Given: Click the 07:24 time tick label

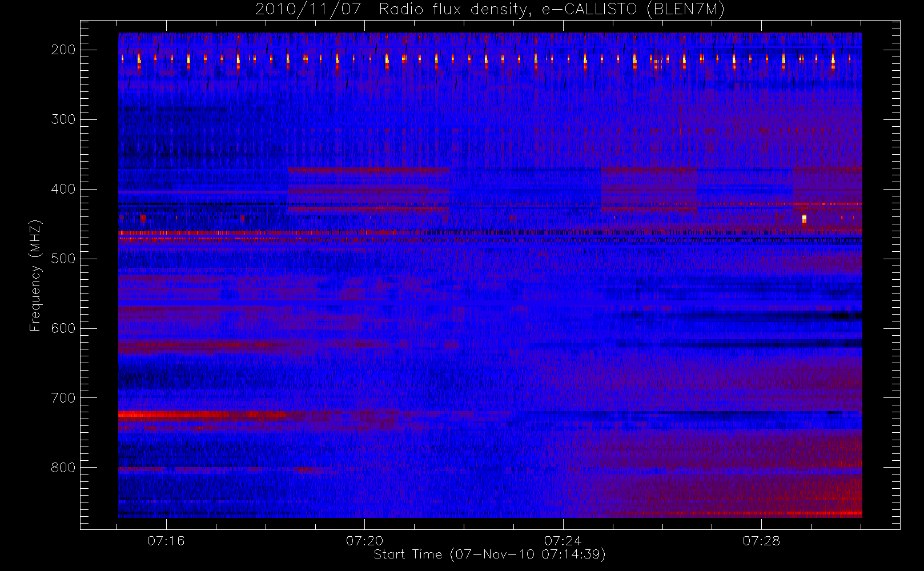Looking at the screenshot, I should tap(563, 541).
